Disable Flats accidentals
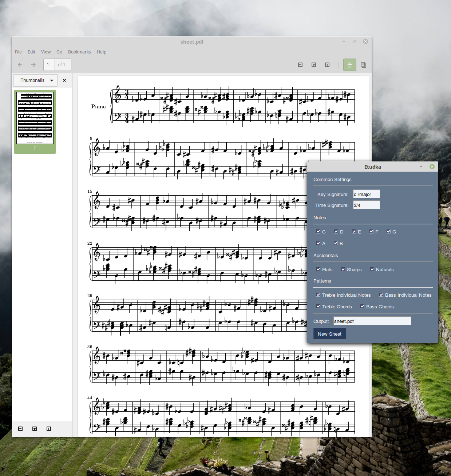Screen dimensions: 451x476 click(318, 269)
